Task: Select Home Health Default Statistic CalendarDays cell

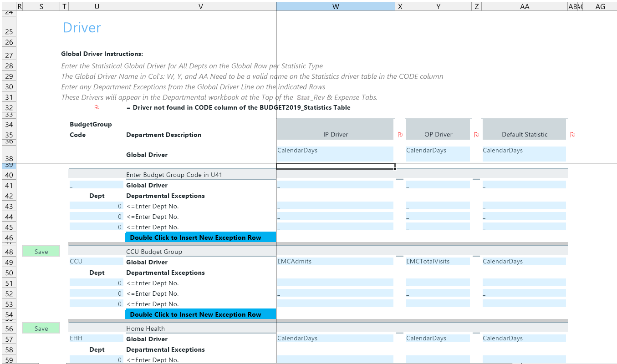Action: 524,339
